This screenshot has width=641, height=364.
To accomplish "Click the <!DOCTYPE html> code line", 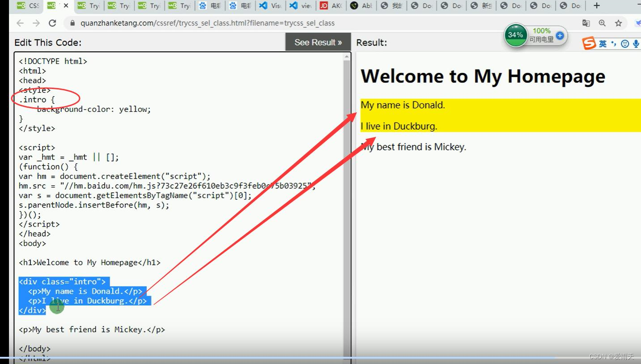I will click(x=53, y=61).
